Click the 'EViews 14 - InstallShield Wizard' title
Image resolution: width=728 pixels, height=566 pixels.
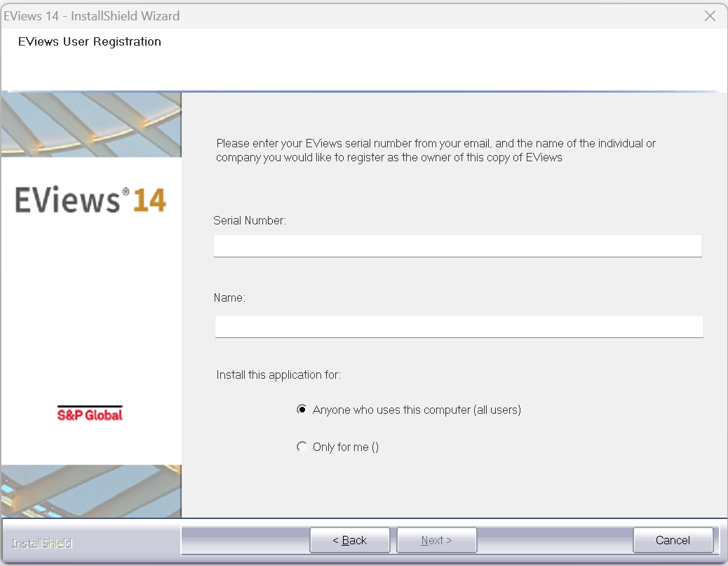tap(91, 16)
